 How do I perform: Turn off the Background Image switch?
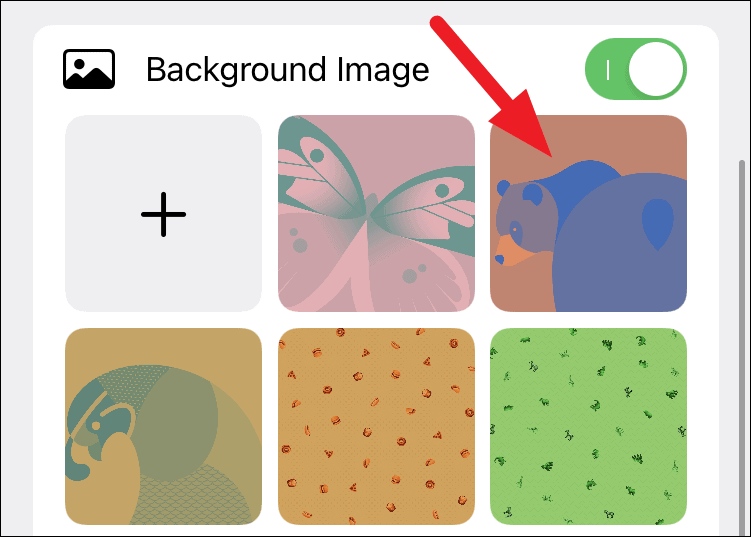tap(636, 69)
